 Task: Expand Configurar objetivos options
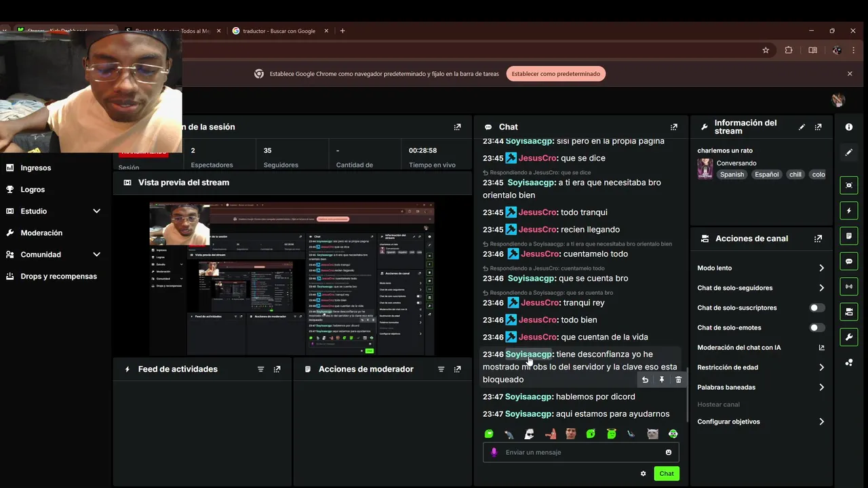[821, 422]
